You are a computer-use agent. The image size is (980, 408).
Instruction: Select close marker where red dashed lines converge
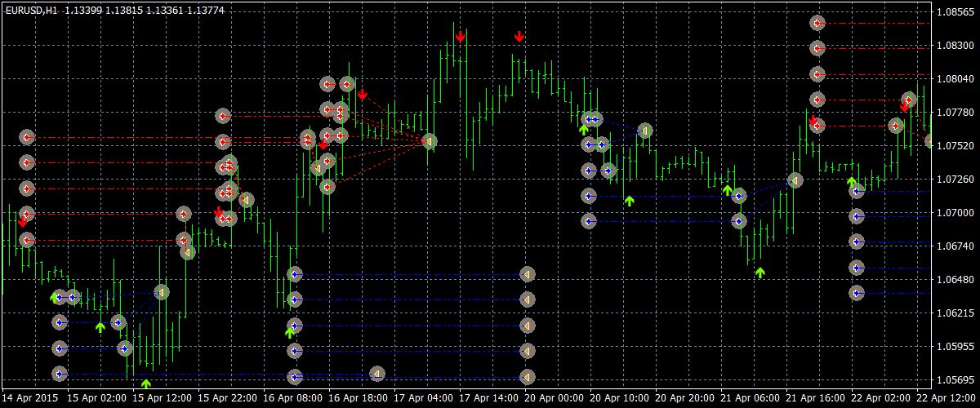(428, 141)
